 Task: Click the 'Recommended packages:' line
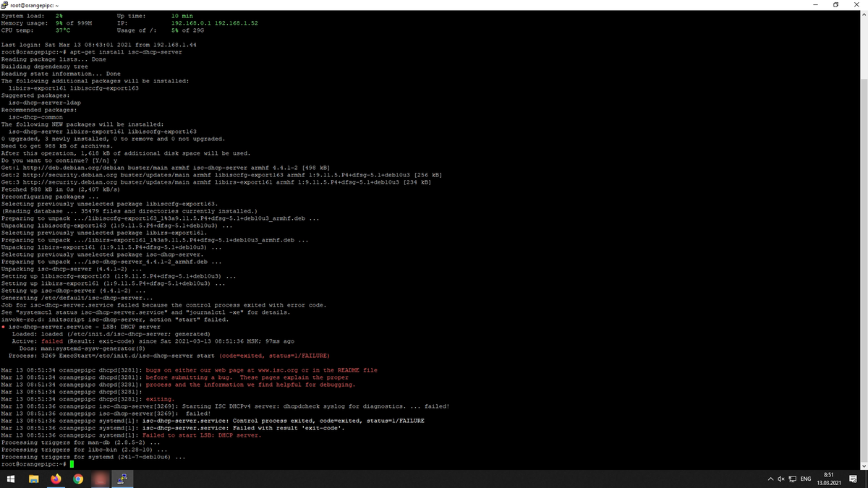(x=38, y=110)
